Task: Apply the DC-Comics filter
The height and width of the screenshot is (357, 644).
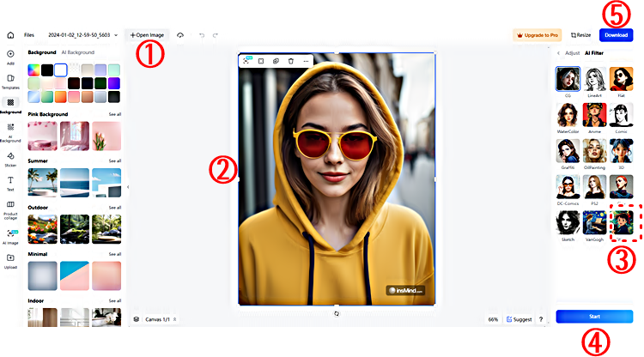Action: (x=568, y=187)
